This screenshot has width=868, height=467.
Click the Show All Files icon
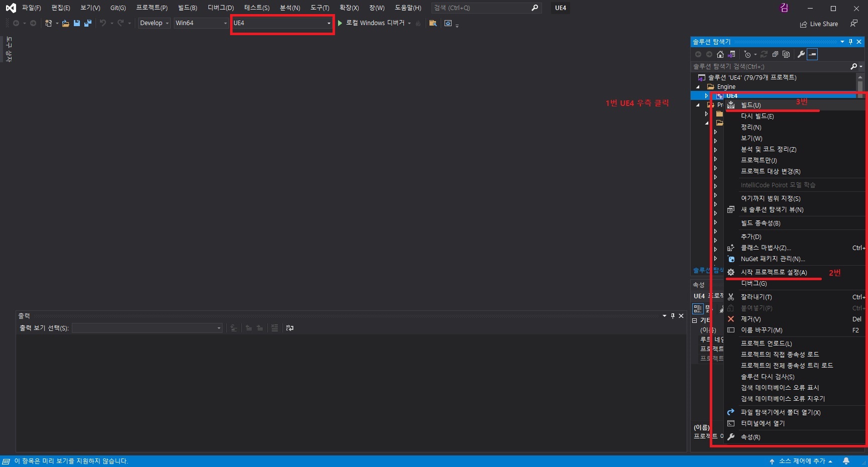click(x=786, y=54)
